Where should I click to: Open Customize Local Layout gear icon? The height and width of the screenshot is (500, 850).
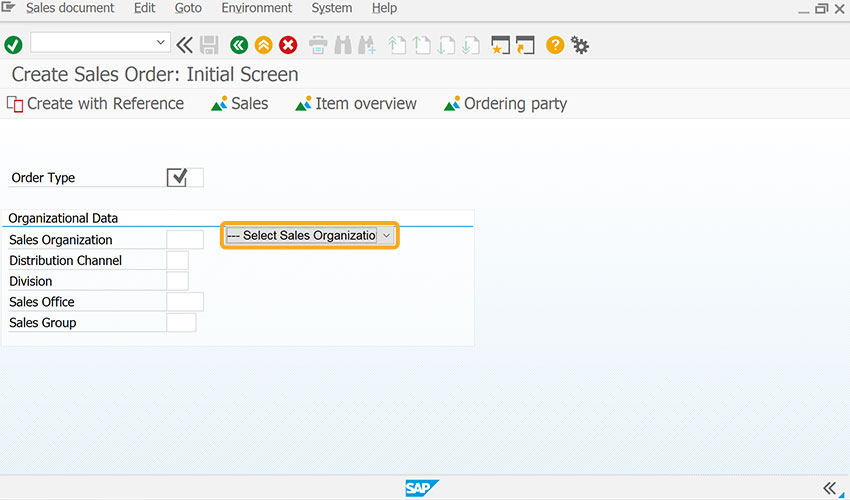[579, 46]
